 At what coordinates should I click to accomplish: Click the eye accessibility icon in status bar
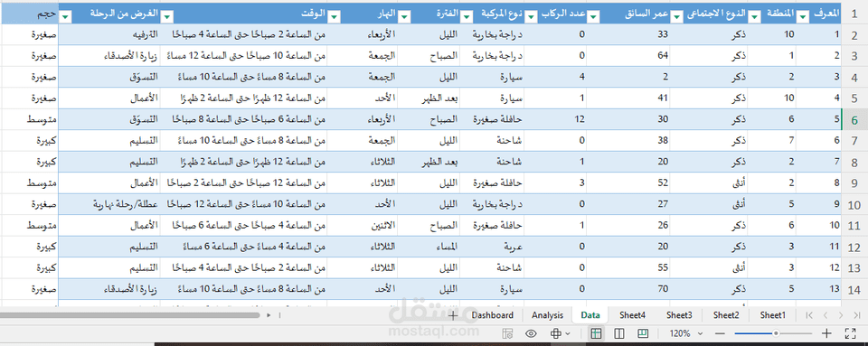[532, 333]
